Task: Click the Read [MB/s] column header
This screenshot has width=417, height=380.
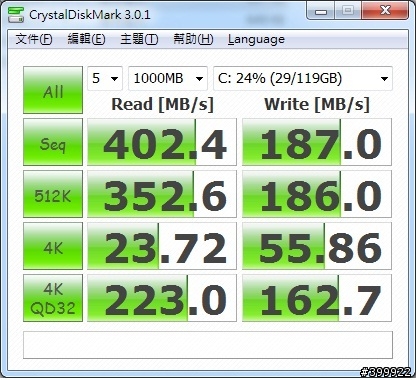Action: pyautogui.click(x=162, y=105)
